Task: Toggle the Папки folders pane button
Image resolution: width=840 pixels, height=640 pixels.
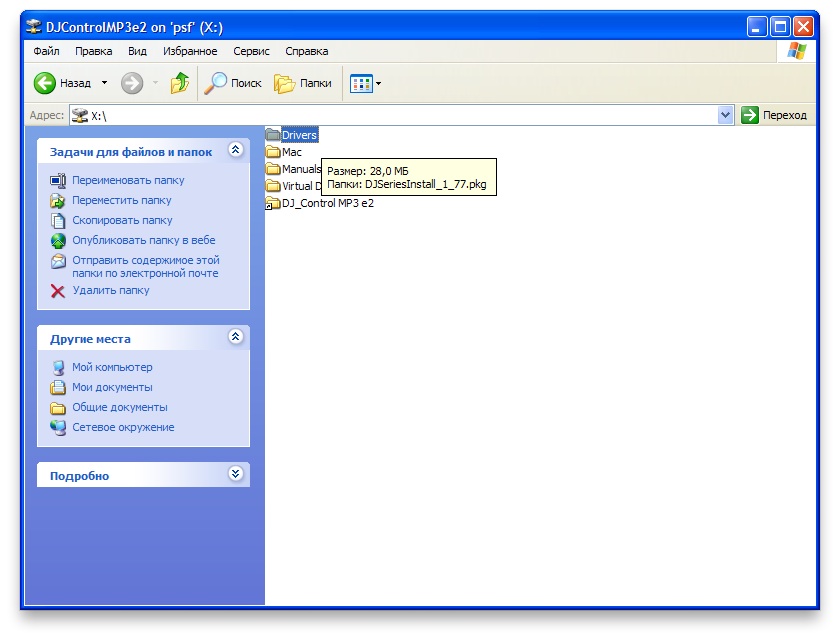Action: pyautogui.click(x=303, y=83)
